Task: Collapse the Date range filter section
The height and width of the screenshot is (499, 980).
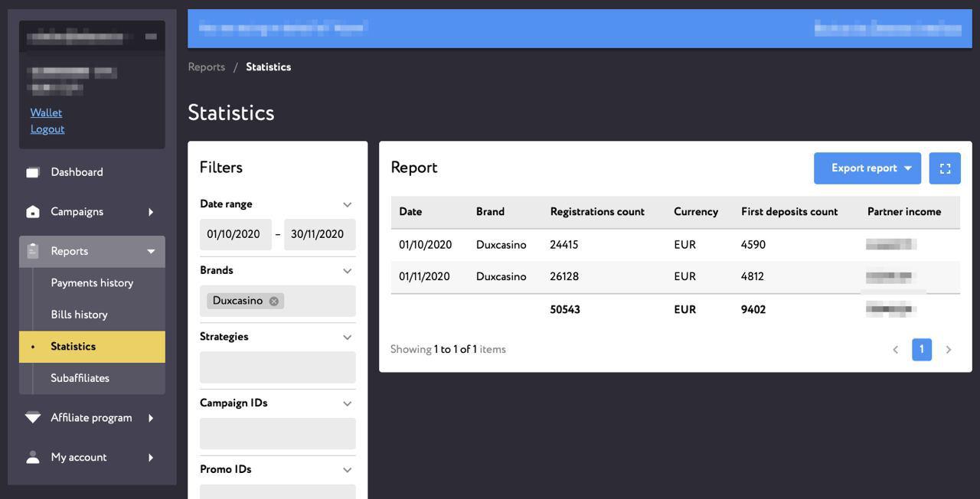Action: (347, 204)
